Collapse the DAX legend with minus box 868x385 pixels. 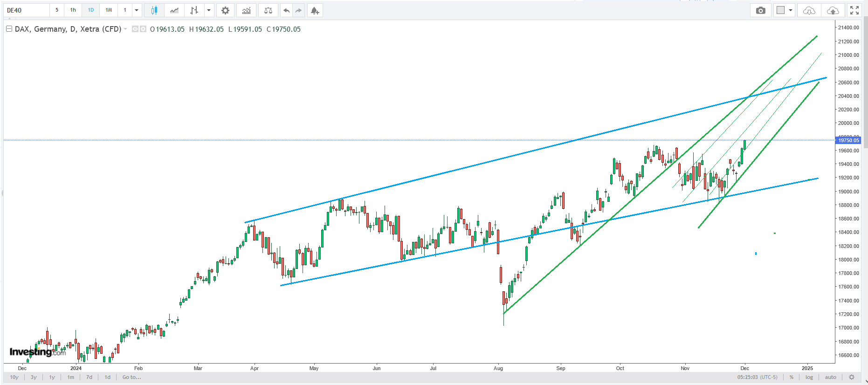tap(9, 29)
